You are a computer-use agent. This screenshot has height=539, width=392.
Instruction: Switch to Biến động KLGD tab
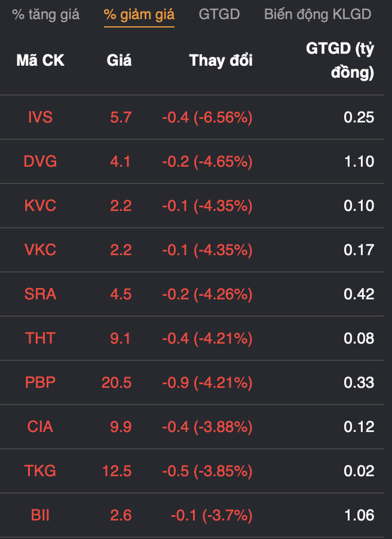pyautogui.click(x=318, y=14)
